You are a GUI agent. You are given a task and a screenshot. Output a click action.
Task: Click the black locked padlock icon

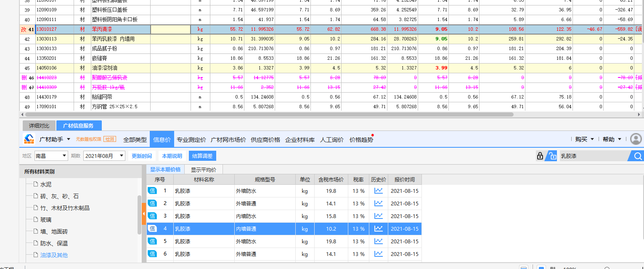(x=540, y=156)
